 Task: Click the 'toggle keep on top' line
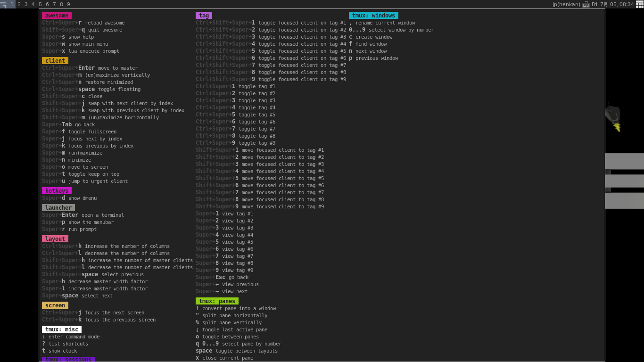81,174
